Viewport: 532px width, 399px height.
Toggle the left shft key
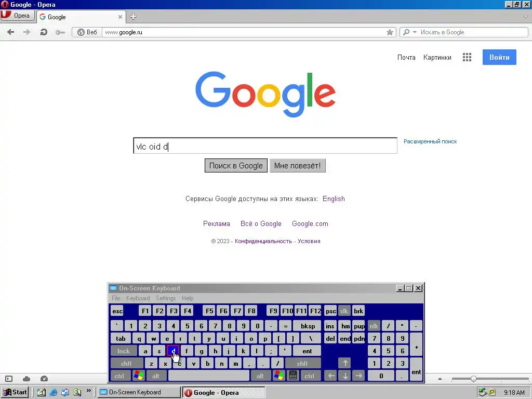click(x=126, y=363)
